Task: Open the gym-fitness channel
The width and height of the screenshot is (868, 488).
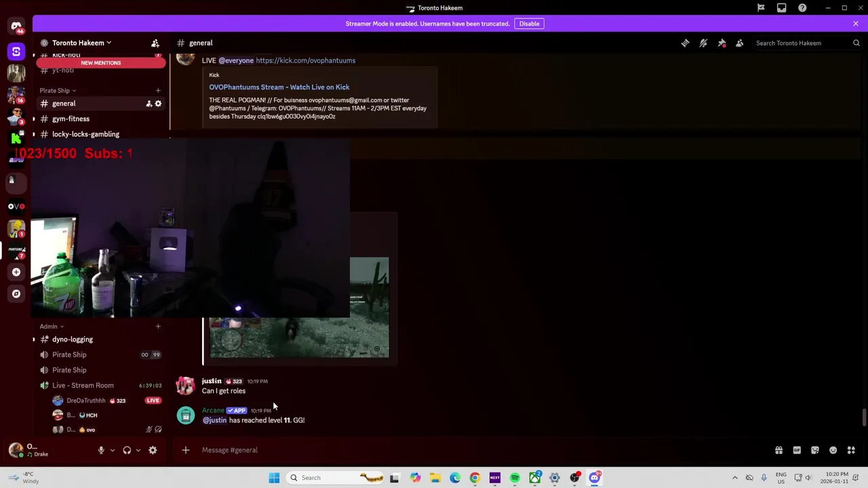Action: (100, 119)
